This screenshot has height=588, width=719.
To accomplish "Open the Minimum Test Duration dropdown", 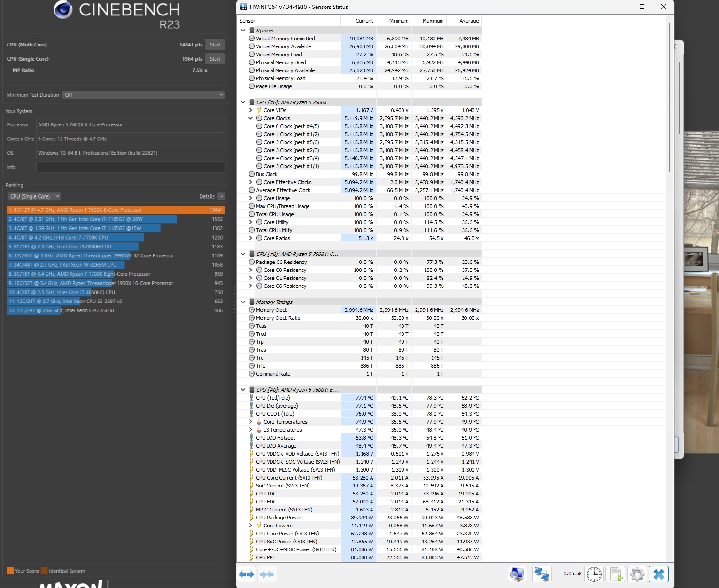I will point(144,95).
